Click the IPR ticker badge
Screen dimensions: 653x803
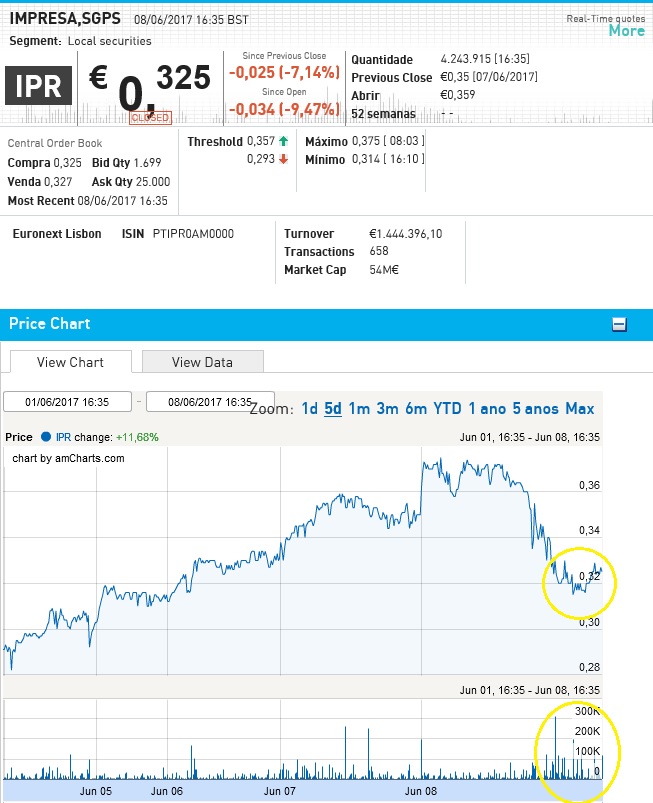tap(38, 86)
